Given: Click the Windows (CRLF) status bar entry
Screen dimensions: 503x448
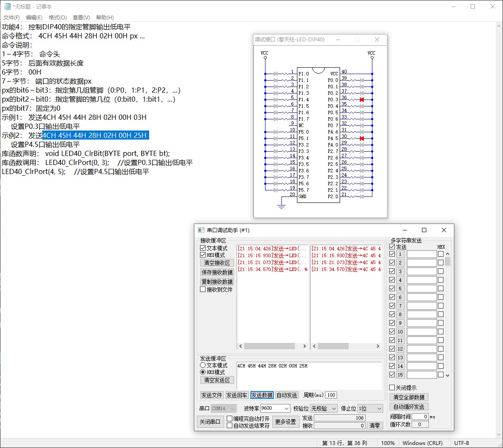Looking at the screenshot, I should tap(422, 443).
